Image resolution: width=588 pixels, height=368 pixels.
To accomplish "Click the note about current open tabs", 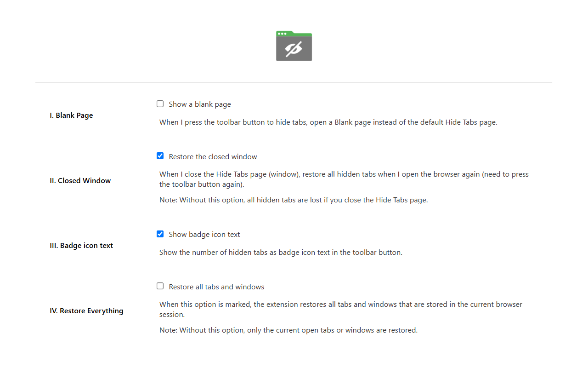I will pos(288,330).
